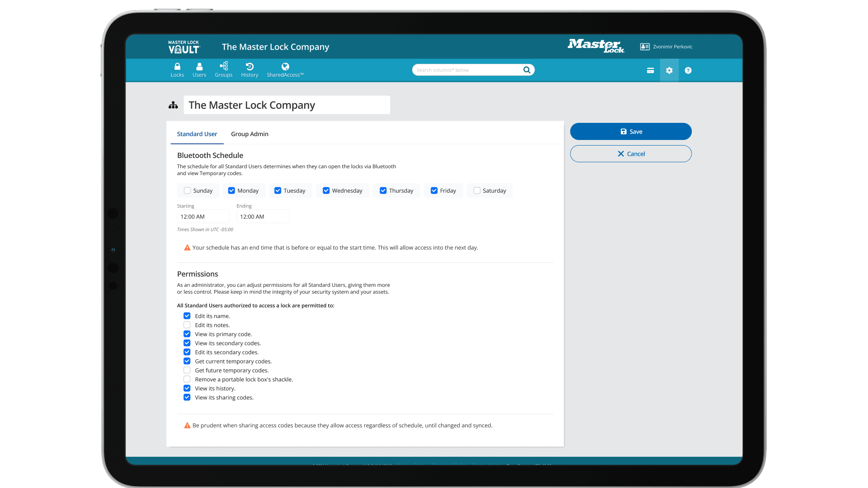Viewport: 868px width, 488px height.
Task: Open SharedAccess from the nav bar
Action: point(285,70)
